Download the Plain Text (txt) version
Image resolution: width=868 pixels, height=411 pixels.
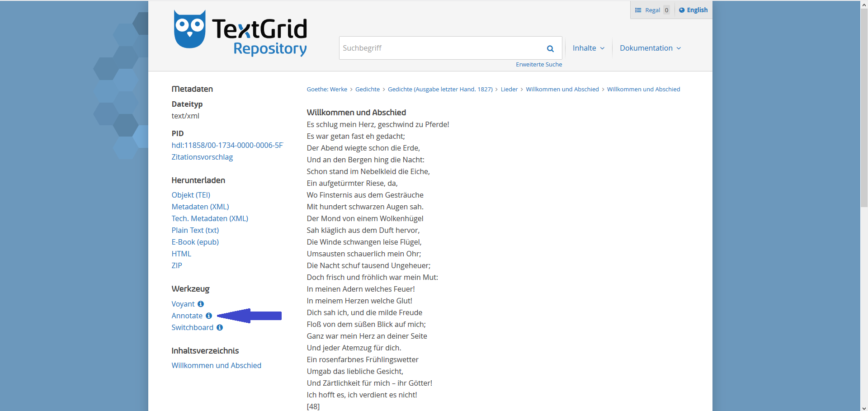195,230
